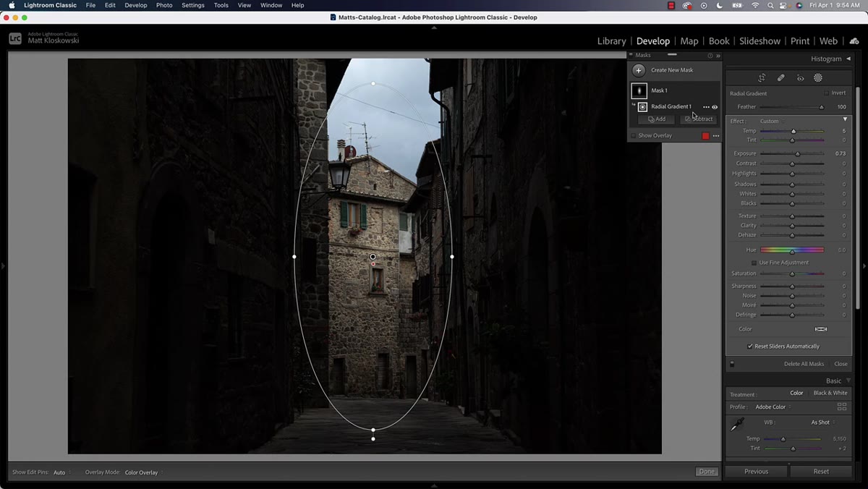
Task: Collapse the Effect sliders disclosure triangle
Action: [x=845, y=119]
